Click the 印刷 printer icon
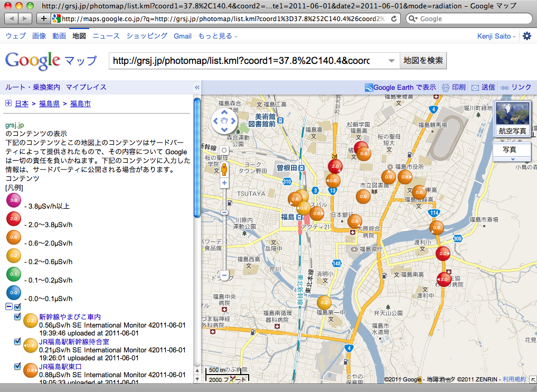537x392 pixels. pos(446,88)
